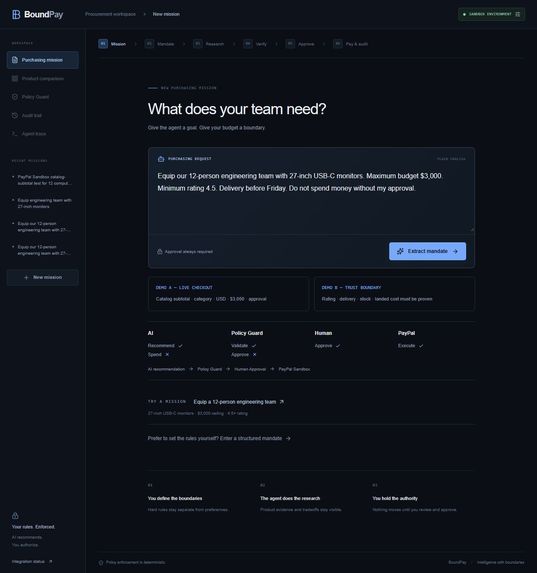Open Product comparison in sidebar
The image size is (537, 573).
pyautogui.click(x=42, y=79)
